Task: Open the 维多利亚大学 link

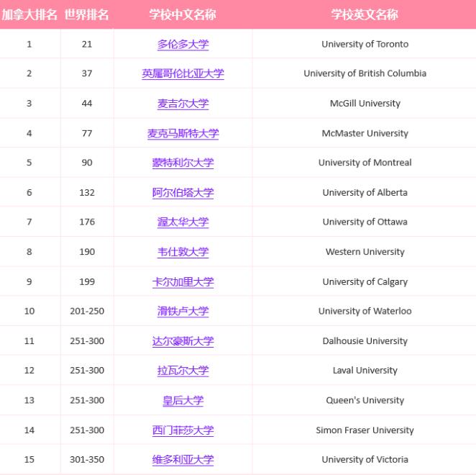Action: [x=183, y=459]
